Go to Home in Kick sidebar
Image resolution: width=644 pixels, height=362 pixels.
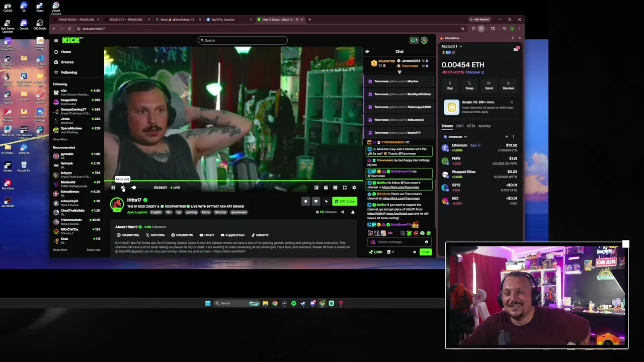(66, 52)
